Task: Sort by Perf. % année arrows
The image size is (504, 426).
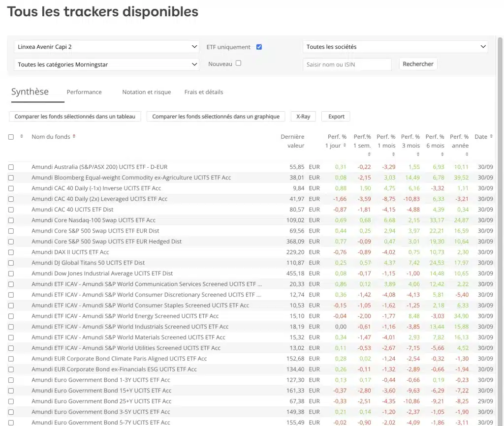Action: (x=467, y=154)
